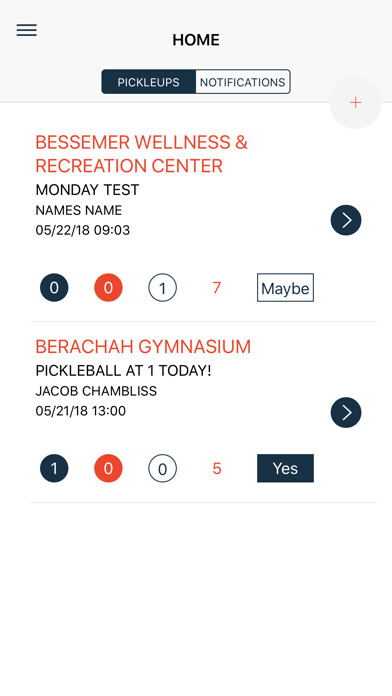Open Berachah Gymnasium event details arrow

346,412
